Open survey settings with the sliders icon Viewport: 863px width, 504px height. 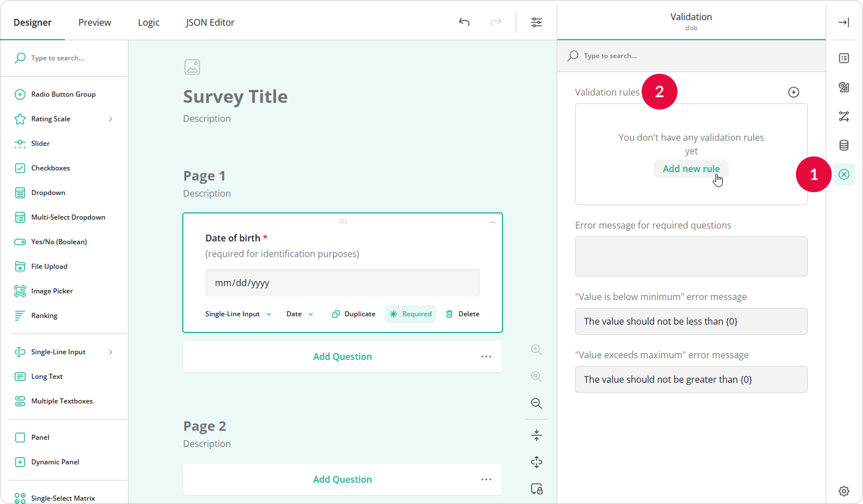coord(537,22)
